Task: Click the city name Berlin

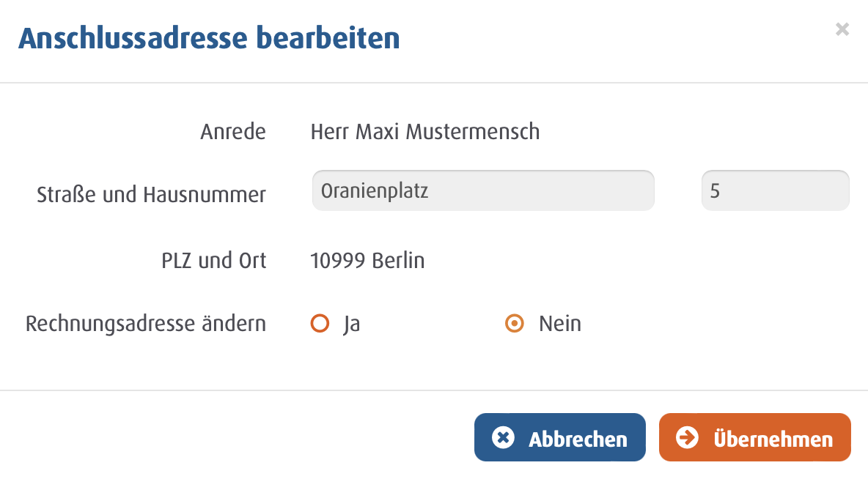Action: click(x=399, y=261)
